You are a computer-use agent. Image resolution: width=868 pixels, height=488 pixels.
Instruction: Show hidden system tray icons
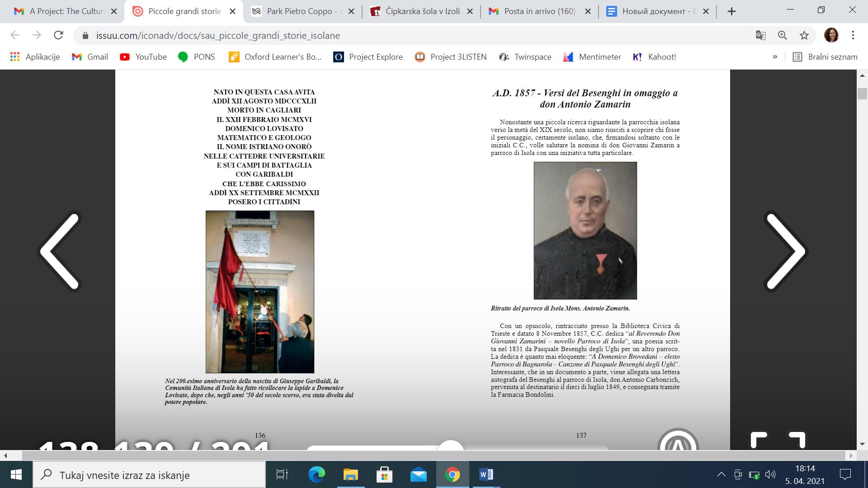click(721, 474)
